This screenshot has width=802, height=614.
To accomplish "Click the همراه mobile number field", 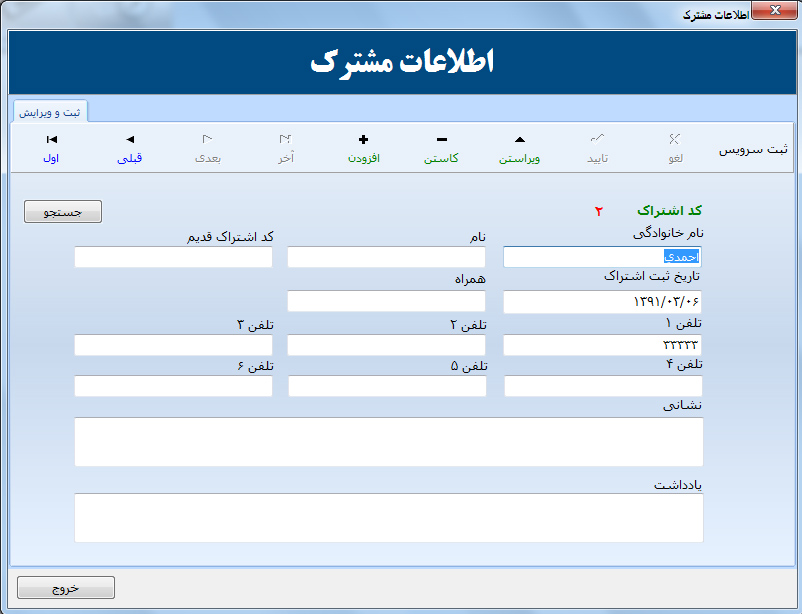I will pos(386,301).
